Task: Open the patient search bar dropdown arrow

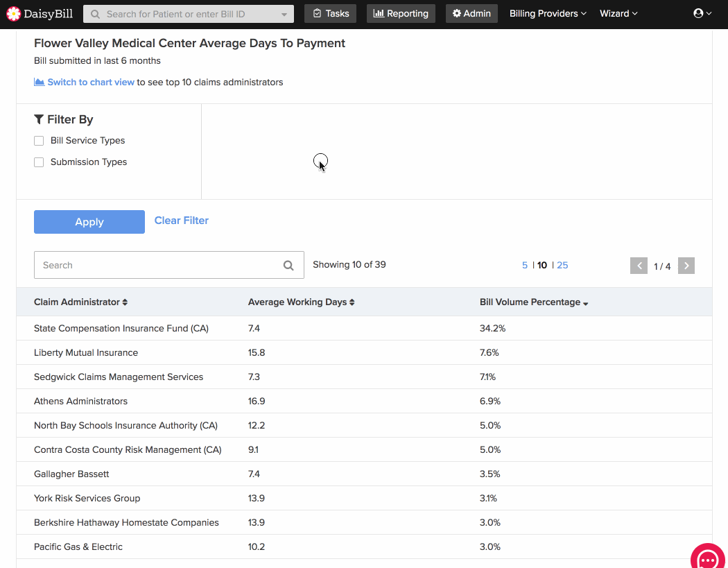Action: coord(284,15)
